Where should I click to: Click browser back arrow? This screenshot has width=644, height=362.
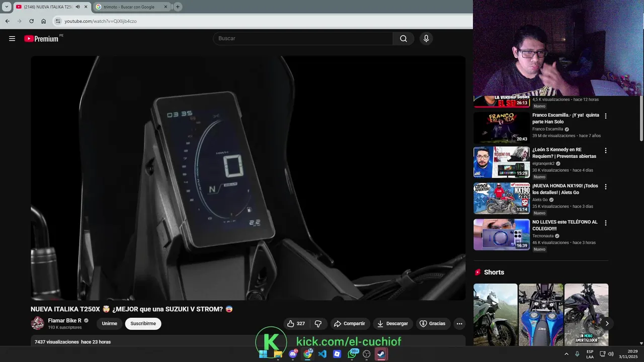click(7, 21)
